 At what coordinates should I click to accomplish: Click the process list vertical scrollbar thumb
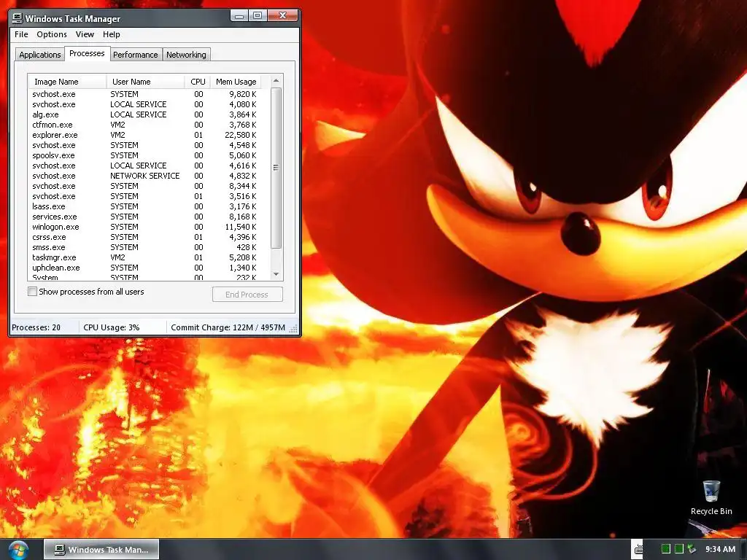[x=276, y=168]
